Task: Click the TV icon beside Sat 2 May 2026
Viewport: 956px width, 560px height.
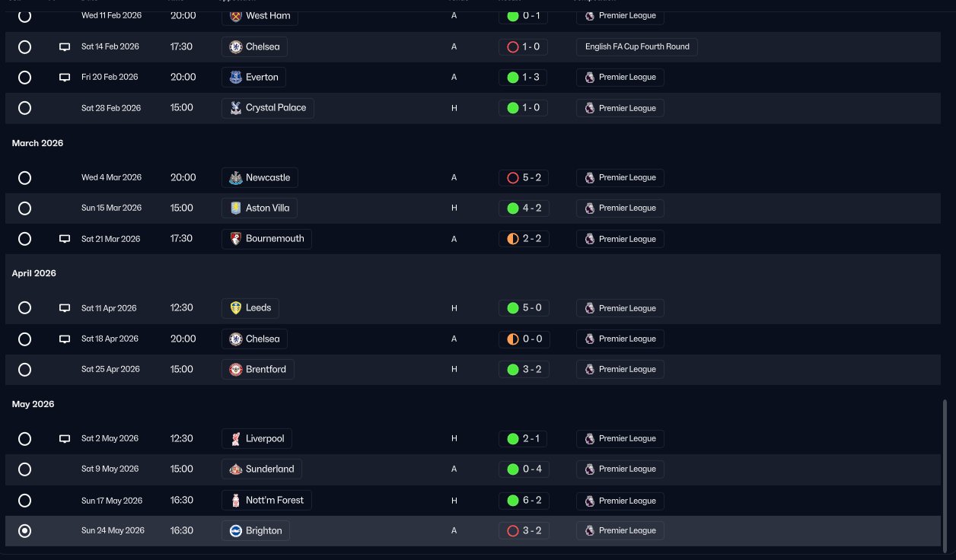Action: pyautogui.click(x=65, y=439)
